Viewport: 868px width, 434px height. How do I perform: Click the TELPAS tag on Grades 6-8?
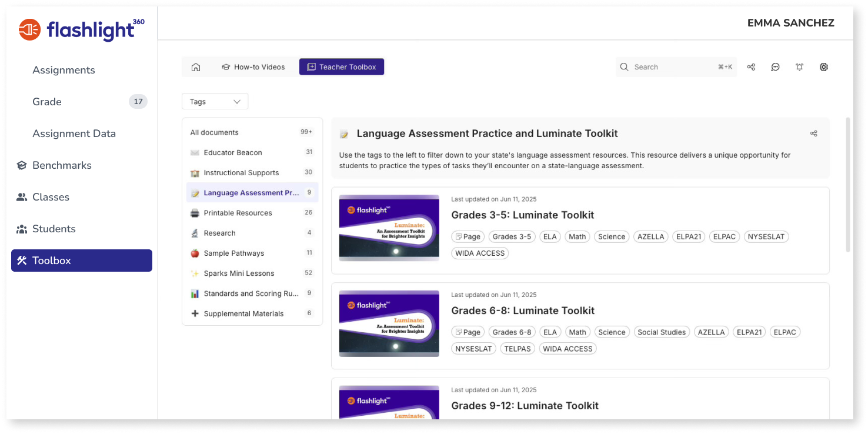tap(518, 349)
